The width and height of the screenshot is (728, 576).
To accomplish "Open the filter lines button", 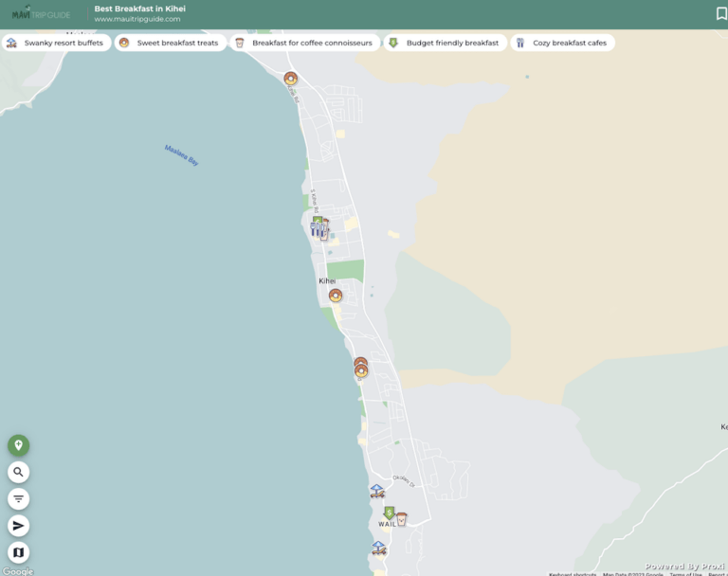I will click(x=19, y=499).
